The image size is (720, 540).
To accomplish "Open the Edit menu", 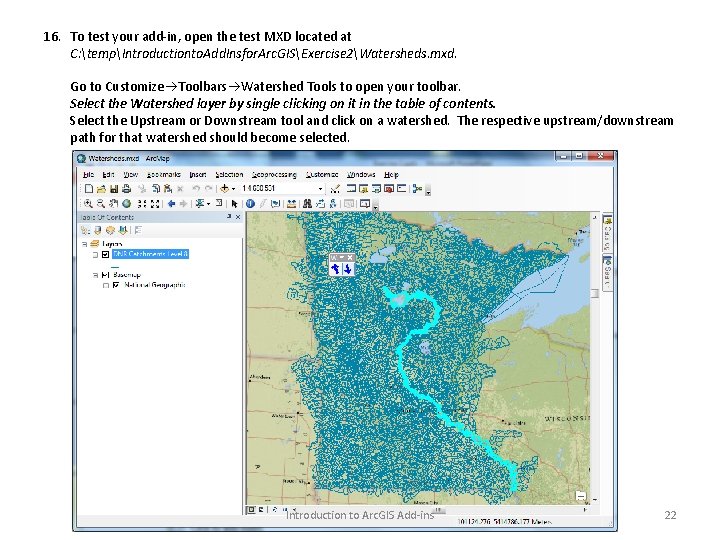I will point(108,174).
